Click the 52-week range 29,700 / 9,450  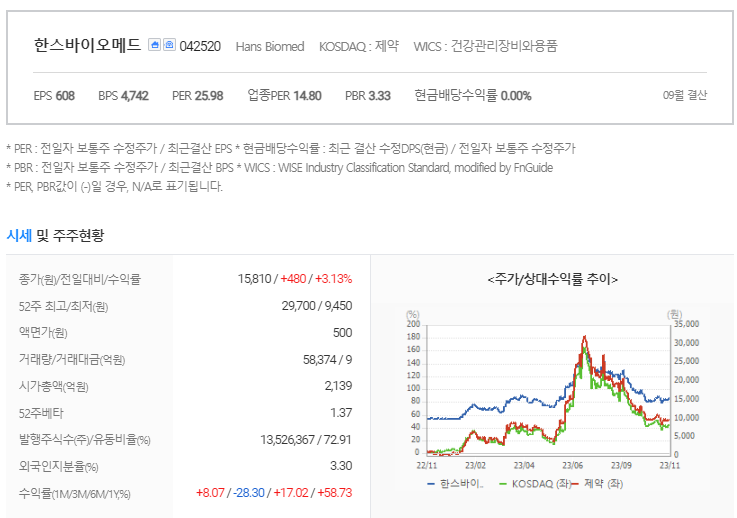pos(317,306)
